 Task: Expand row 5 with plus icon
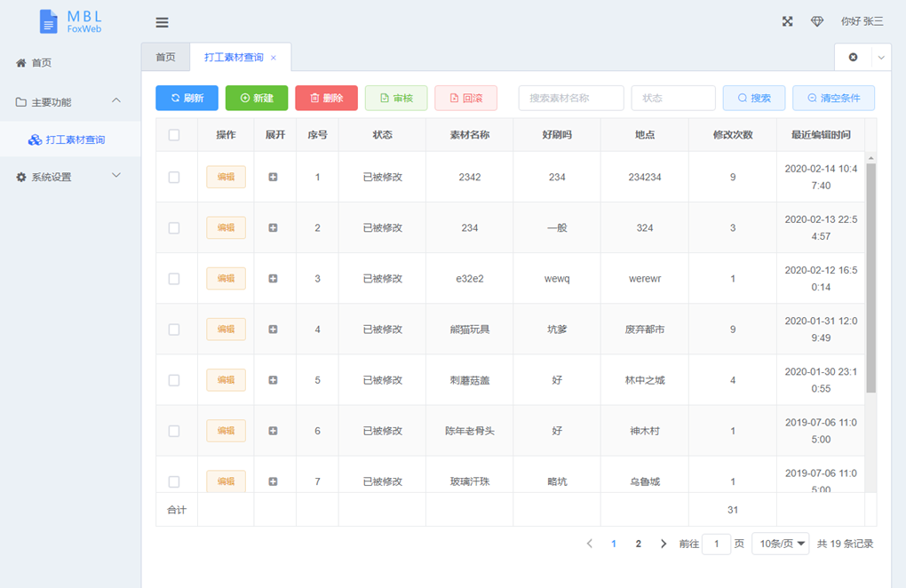click(x=274, y=381)
